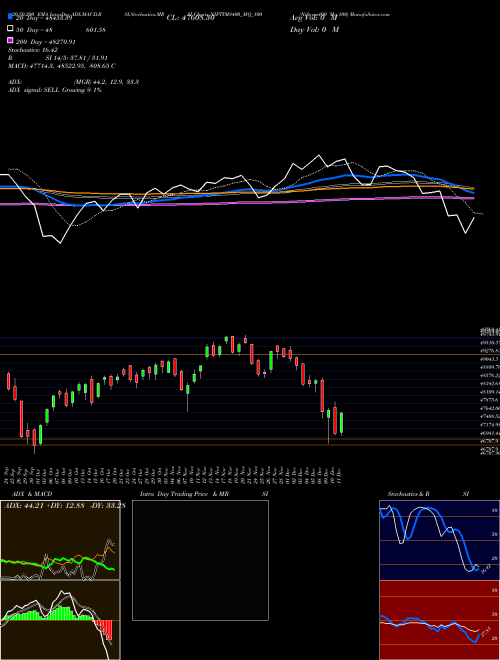Click the CL: 47608.30 closing price label
Viewport: 500px width, 660px height.
(191, 18)
